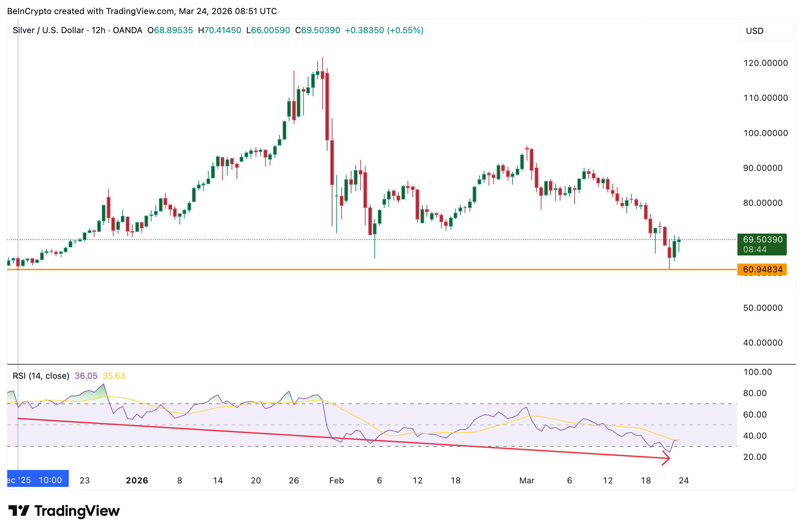This screenshot has width=803, height=532.
Task: Click the 2026 year label on time axis
Action: click(x=137, y=481)
